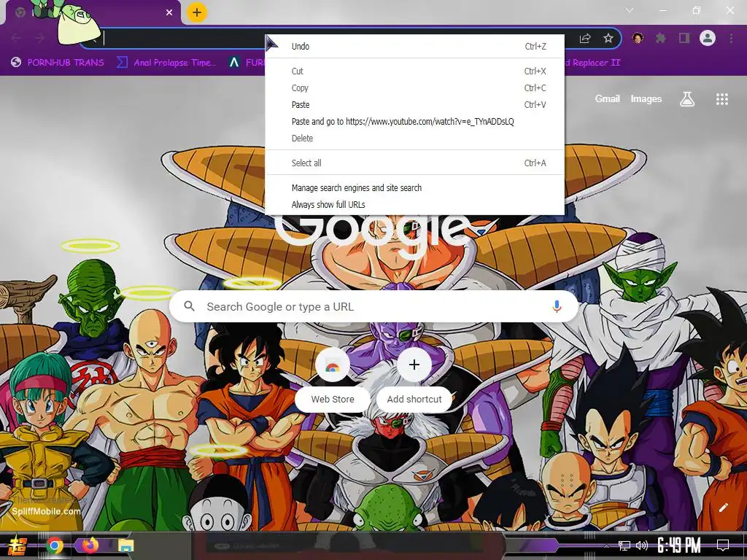Open File Explorer from taskbar

click(125, 545)
